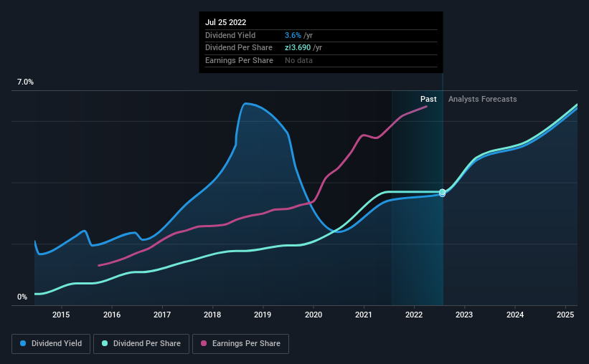The image size is (589, 364).
Task: Select the 2019 x-axis label
Action: pyautogui.click(x=263, y=315)
